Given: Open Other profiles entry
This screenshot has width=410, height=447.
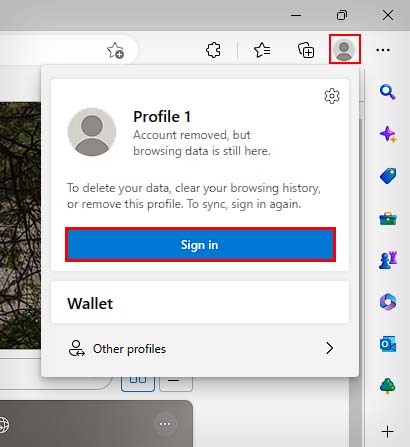Looking at the screenshot, I should 200,349.
